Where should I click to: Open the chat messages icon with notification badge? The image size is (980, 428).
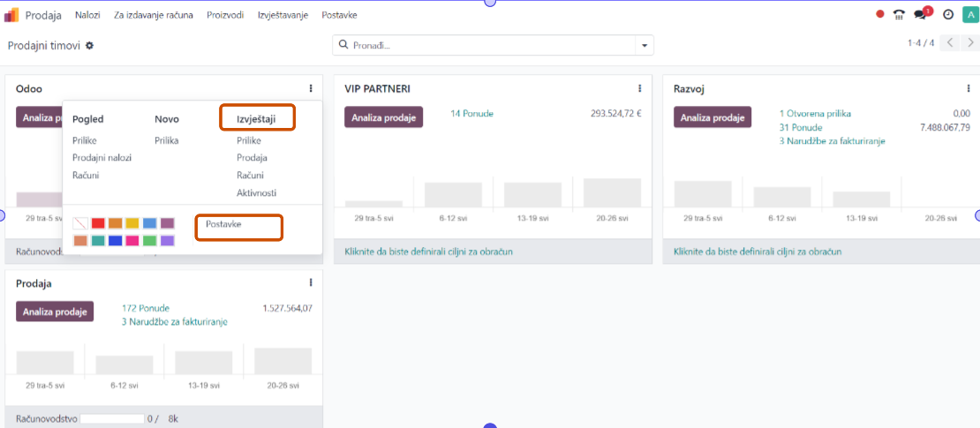point(923,14)
